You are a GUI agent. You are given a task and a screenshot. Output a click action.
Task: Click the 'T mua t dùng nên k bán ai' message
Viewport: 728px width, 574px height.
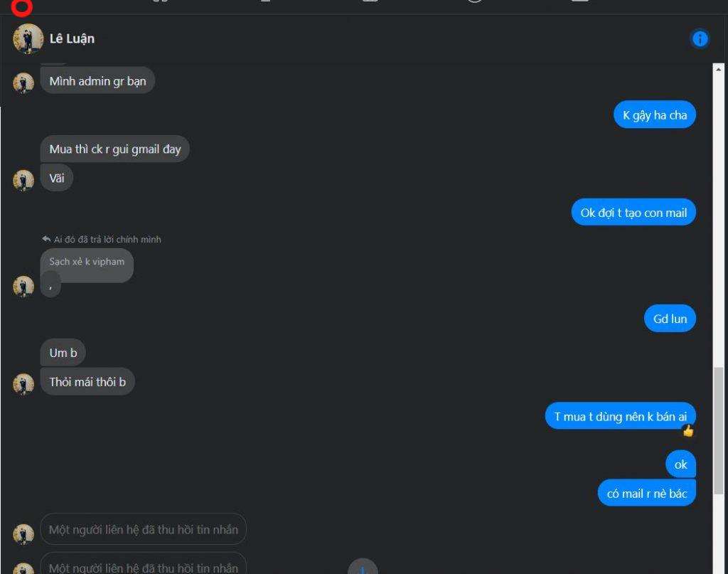[x=620, y=416]
